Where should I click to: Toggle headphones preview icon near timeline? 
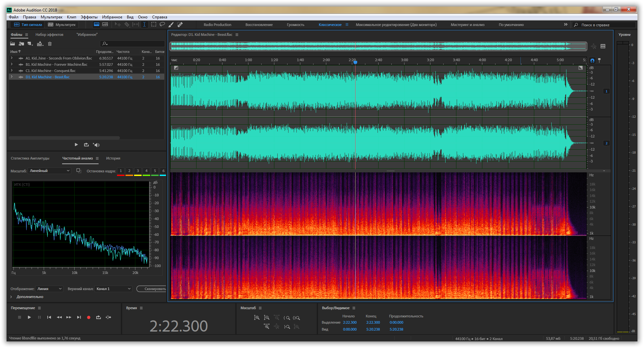tap(592, 61)
